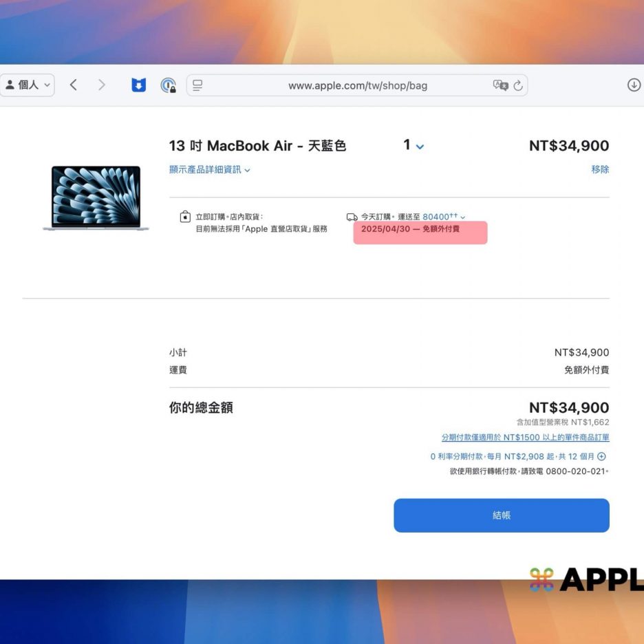This screenshot has height=644, width=644.
Task: Open the 13 吋 MacBook Air title
Action: (257, 146)
